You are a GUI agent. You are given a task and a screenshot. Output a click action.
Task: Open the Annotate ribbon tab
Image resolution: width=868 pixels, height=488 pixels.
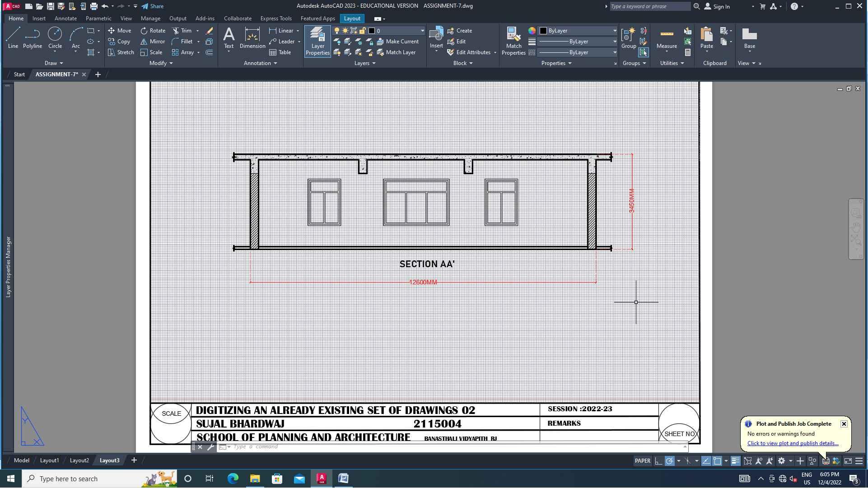65,19
